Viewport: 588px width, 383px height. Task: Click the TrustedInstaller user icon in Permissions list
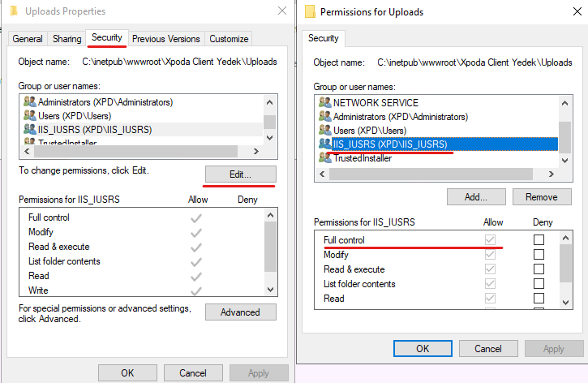(x=324, y=158)
